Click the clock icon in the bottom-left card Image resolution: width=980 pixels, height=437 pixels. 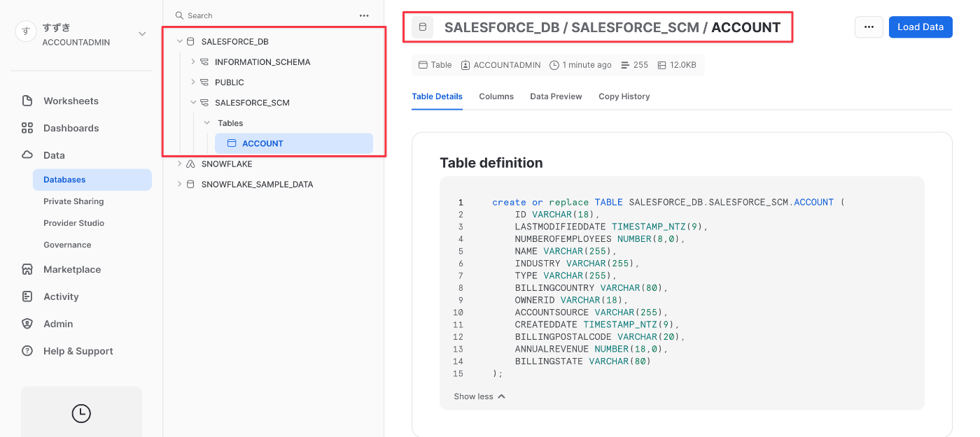[81, 413]
